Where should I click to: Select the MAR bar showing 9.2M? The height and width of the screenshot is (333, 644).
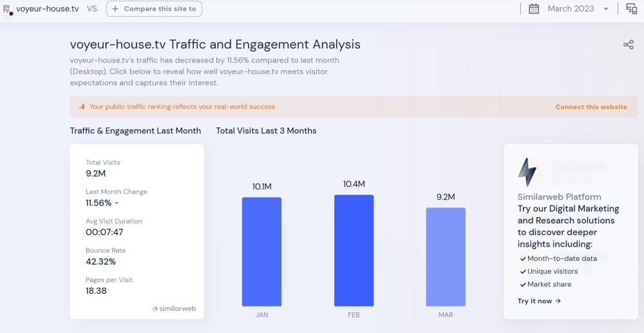coord(446,256)
